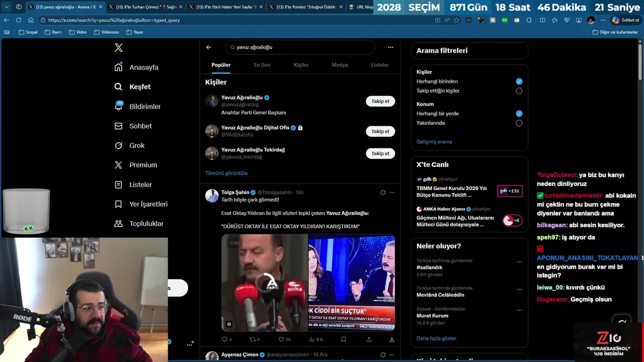Viewport: 644px width, 362px height.
Task: Add page to favorites star
Action: point(456,20)
